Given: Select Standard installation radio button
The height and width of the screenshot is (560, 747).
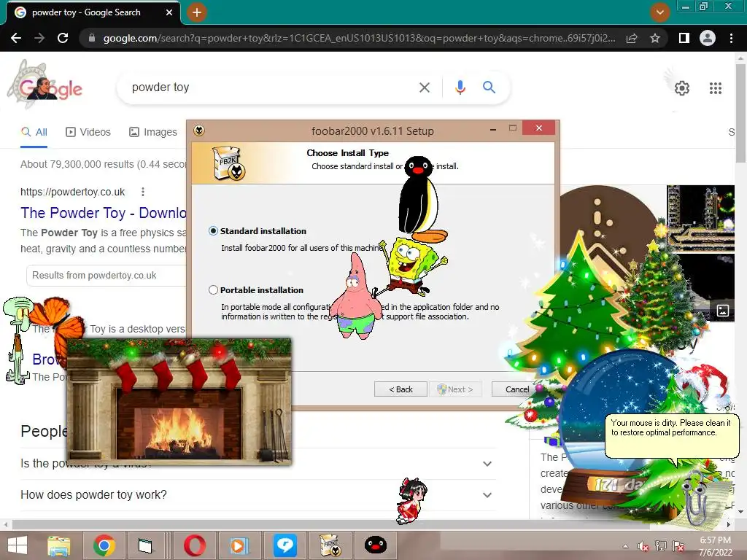Looking at the screenshot, I should (x=213, y=231).
